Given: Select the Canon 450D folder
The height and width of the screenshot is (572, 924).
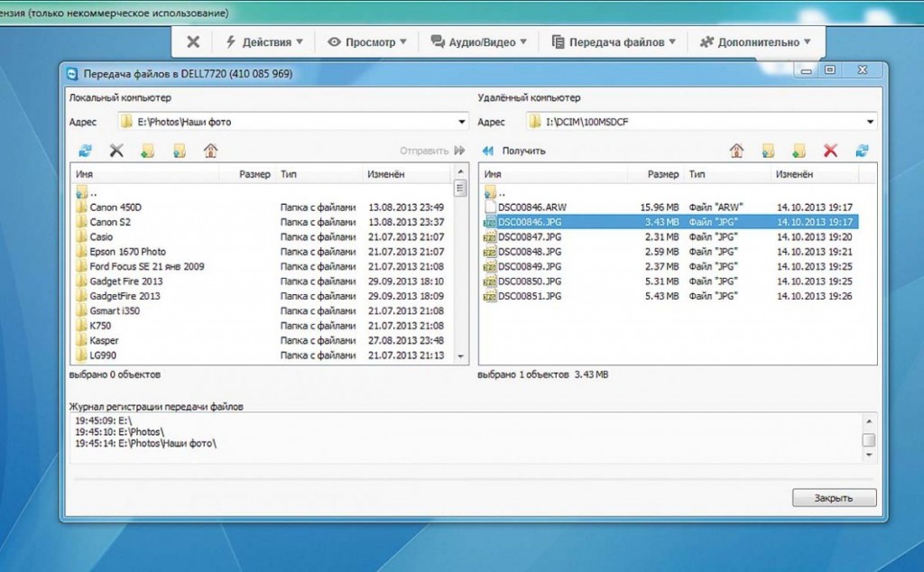Looking at the screenshot, I should [x=115, y=208].
